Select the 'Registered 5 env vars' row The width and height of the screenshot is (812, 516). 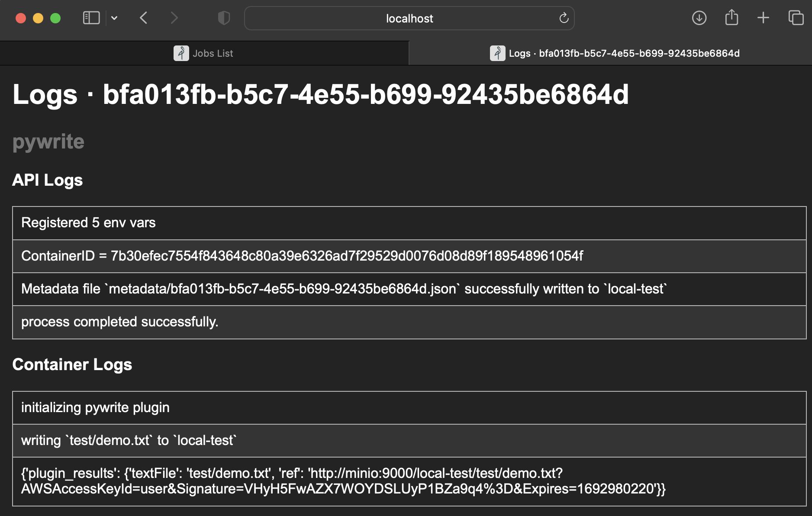coord(409,223)
